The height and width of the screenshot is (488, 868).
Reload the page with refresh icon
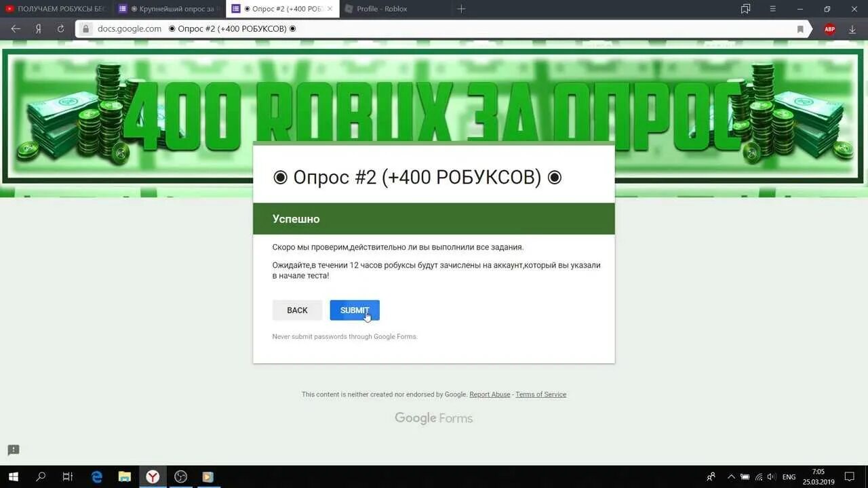[60, 28]
